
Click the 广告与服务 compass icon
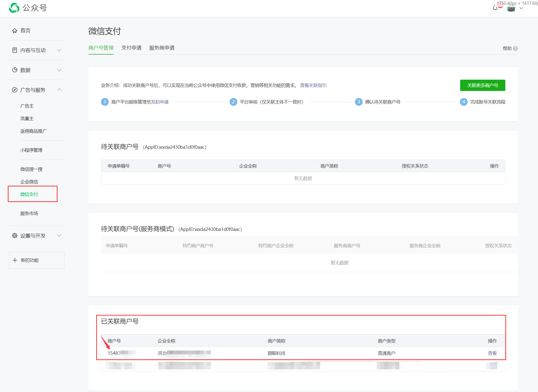(x=15, y=90)
